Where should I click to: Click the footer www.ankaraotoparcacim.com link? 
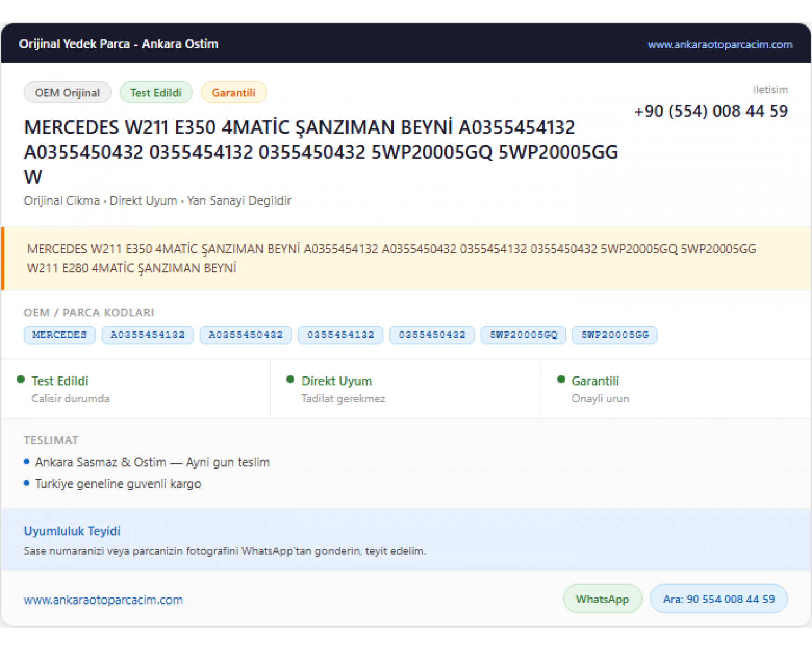[103, 600]
